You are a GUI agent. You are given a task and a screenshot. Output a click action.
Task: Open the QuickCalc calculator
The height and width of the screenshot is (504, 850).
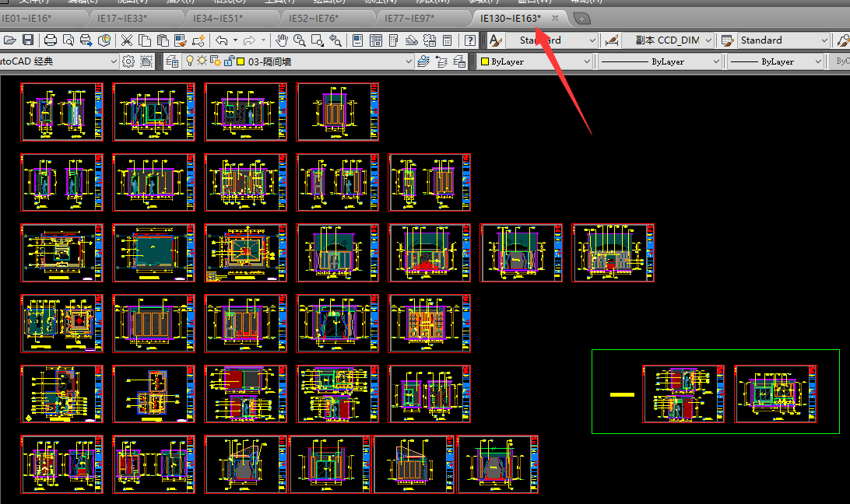[x=448, y=40]
